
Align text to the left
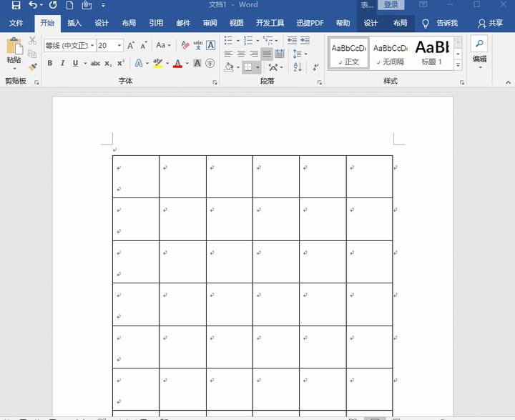click(x=228, y=54)
